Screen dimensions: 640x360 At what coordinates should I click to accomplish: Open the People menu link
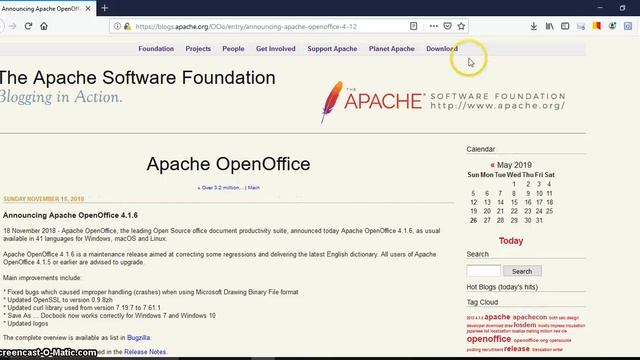click(x=233, y=49)
